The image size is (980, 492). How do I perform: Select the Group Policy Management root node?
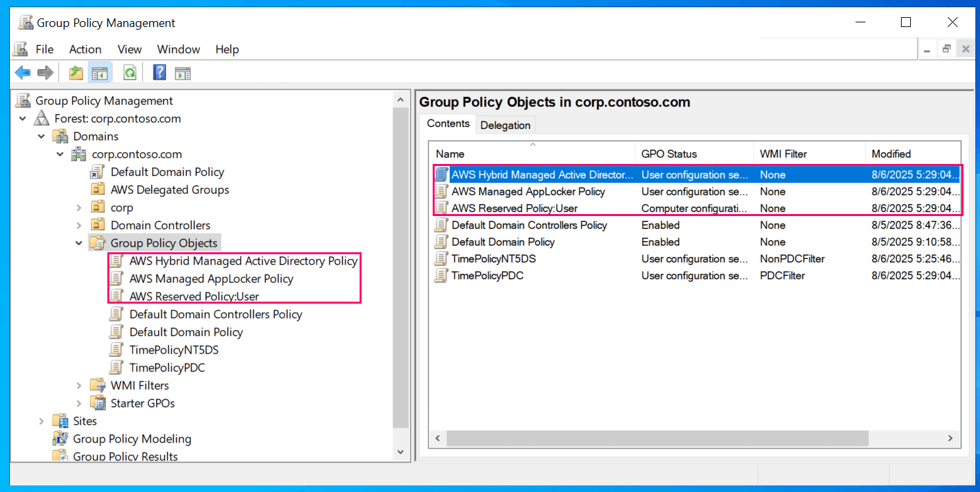click(x=104, y=101)
